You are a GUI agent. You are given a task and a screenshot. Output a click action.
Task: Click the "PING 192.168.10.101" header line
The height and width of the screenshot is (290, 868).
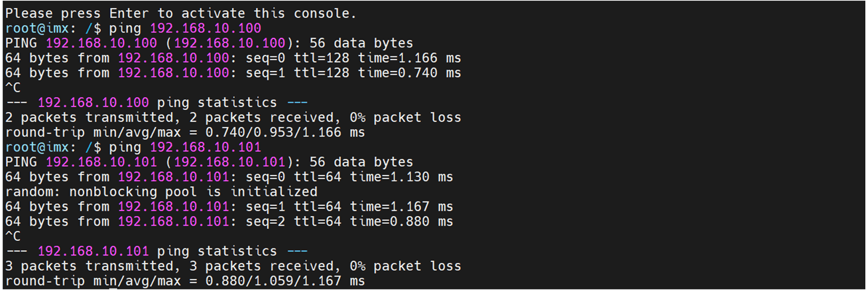(209, 162)
